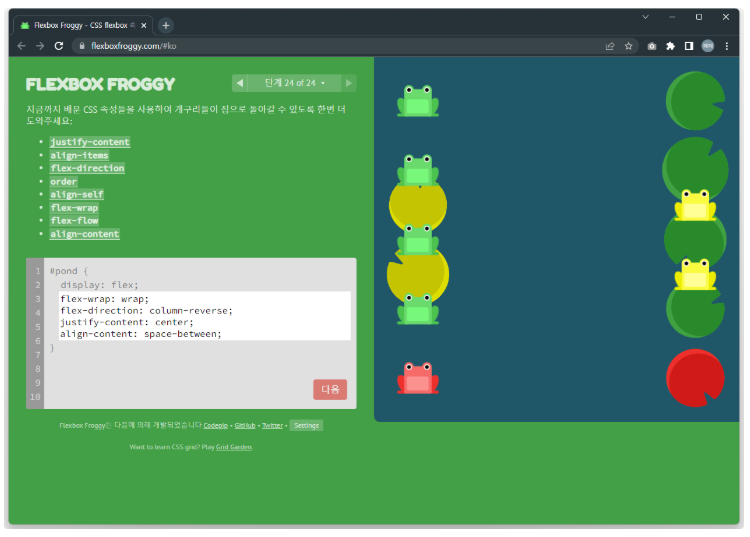The image size is (750, 537).
Task: Close the Flexbox Froggy tab
Action: click(143, 25)
